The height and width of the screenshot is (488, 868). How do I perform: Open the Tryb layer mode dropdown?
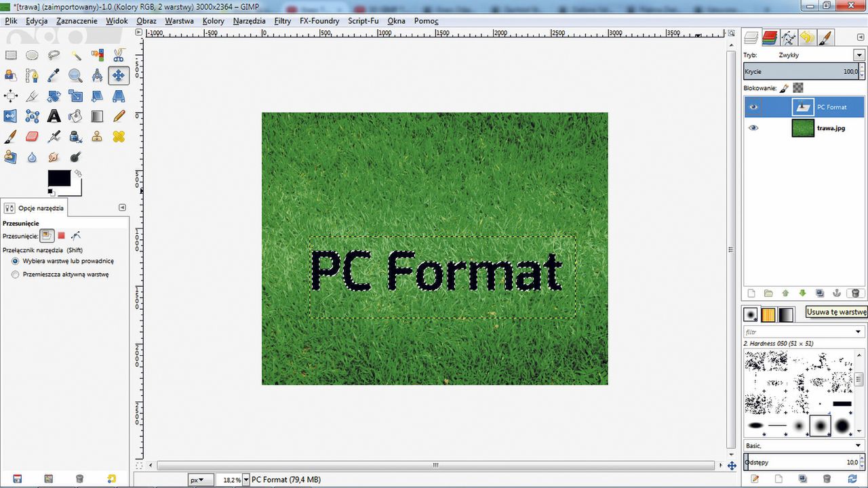click(x=859, y=55)
